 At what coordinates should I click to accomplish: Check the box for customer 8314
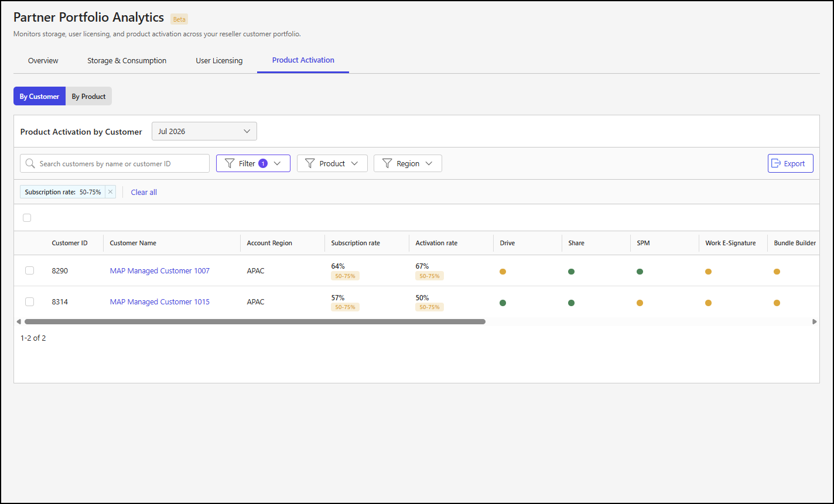click(x=30, y=301)
